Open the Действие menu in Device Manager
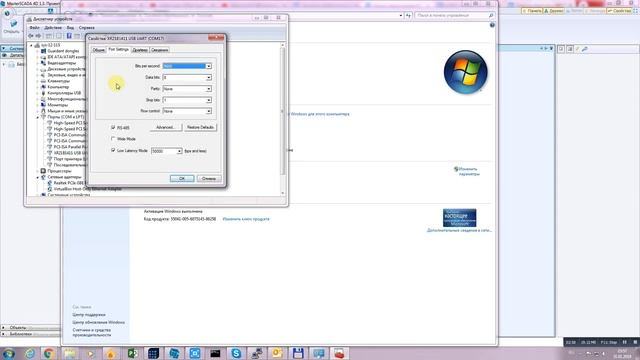Image resolution: width=640 pixels, height=360 pixels. [53, 28]
